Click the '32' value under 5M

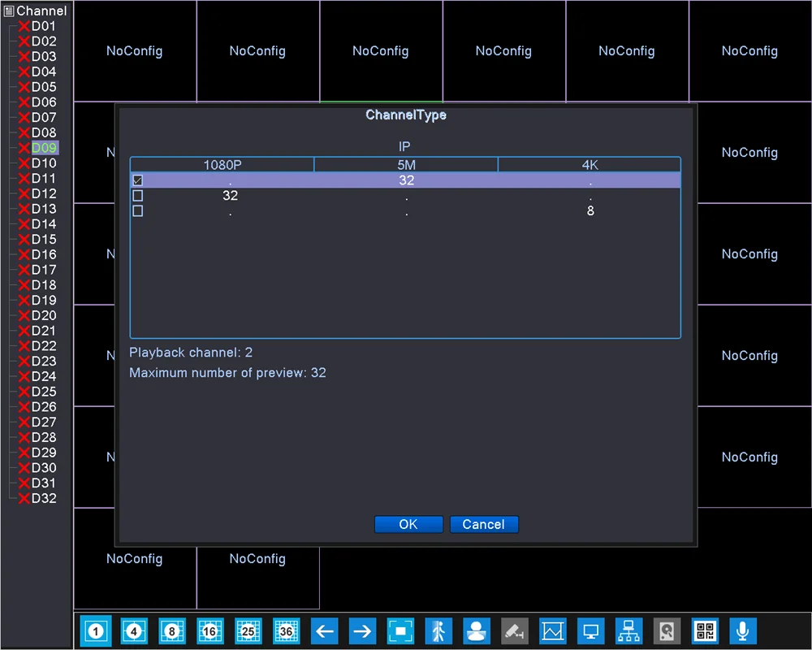pos(407,180)
